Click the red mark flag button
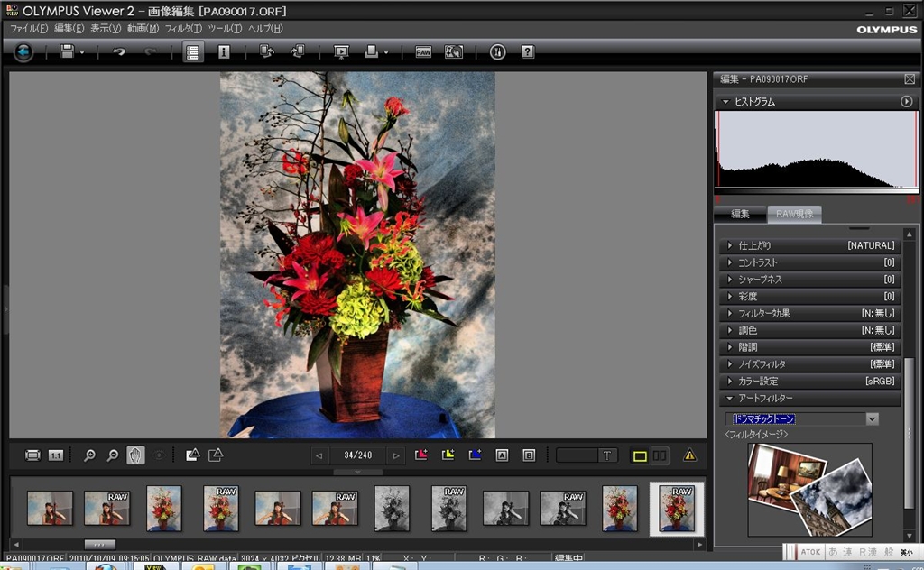Viewport: 924px width, 570px height. (x=420, y=455)
